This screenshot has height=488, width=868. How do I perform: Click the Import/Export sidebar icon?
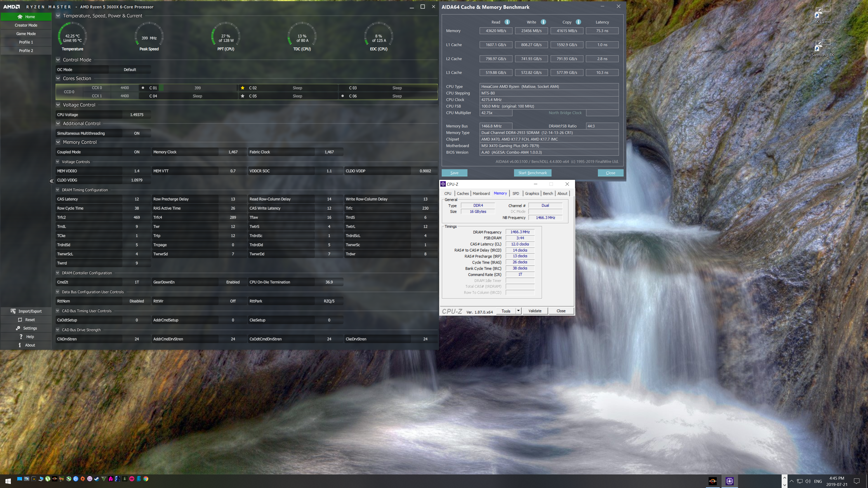coord(13,311)
